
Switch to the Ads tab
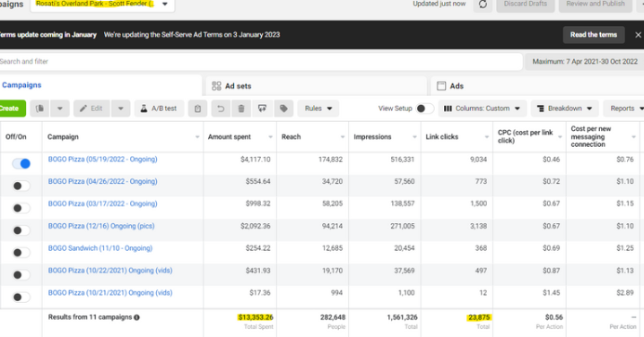[x=450, y=86]
